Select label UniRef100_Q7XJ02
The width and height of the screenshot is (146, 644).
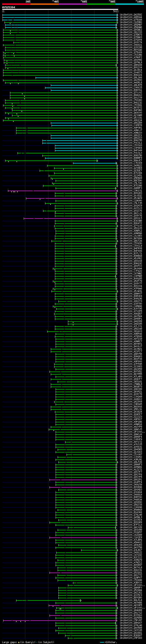click(131, 93)
